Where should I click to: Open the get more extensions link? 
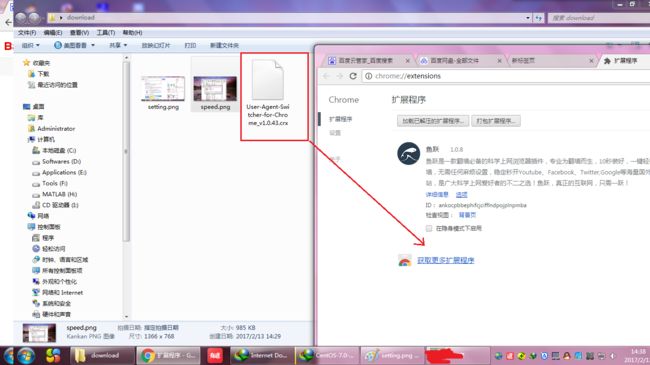(x=445, y=260)
